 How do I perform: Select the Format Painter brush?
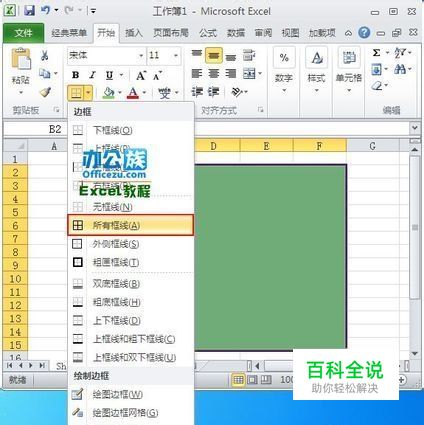click(45, 92)
